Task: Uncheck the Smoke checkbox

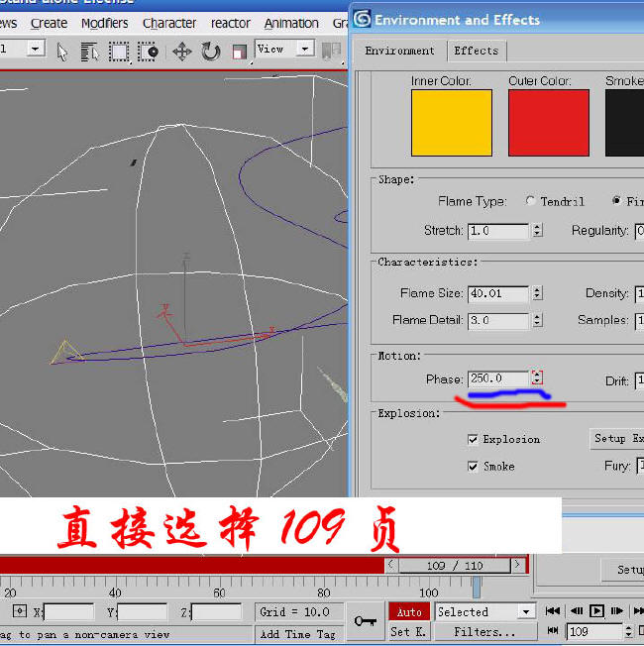Action: pos(473,466)
